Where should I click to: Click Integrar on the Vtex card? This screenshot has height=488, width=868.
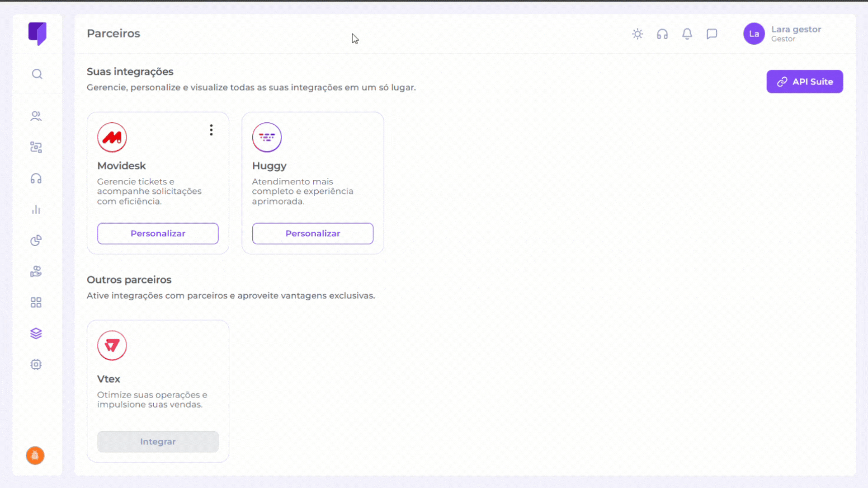(158, 442)
